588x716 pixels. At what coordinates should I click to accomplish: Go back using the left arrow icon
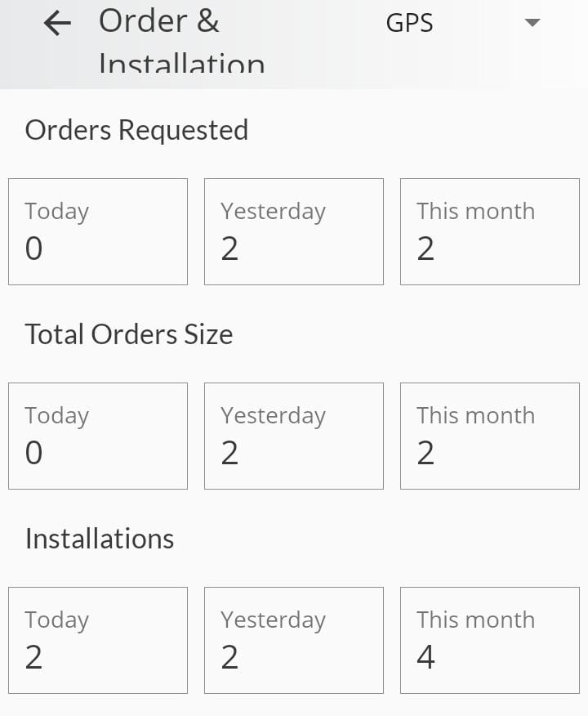click(x=57, y=23)
